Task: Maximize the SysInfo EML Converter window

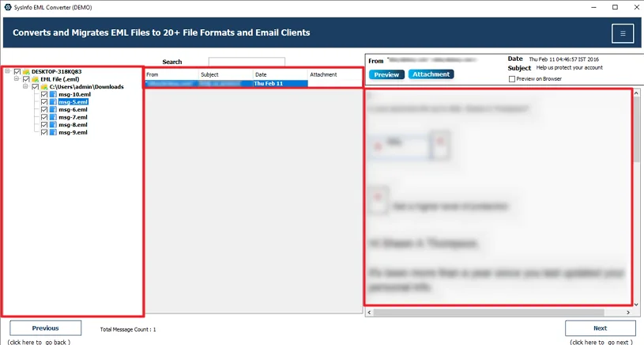Action: [x=615, y=7]
